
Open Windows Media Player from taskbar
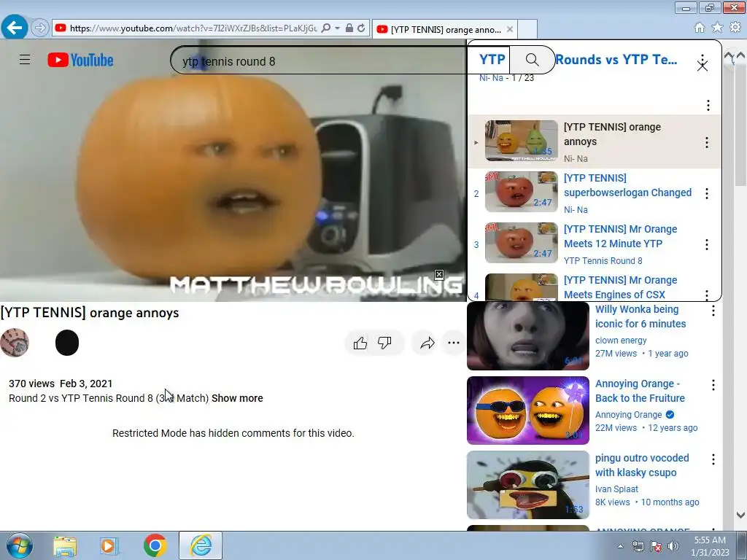point(109,546)
